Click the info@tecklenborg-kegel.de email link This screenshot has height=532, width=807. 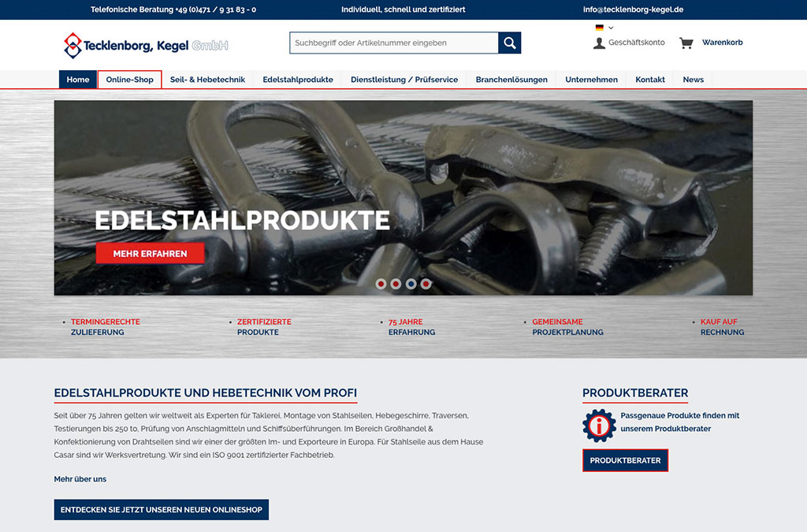coord(633,9)
